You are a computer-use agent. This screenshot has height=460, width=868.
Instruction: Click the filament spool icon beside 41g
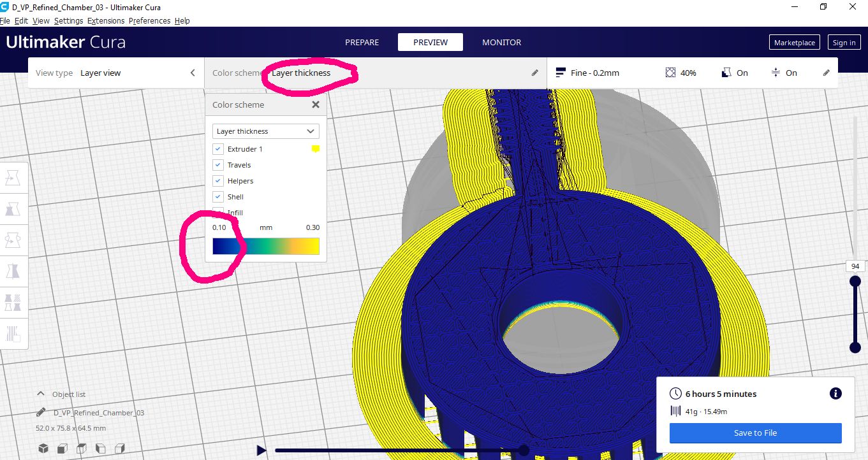(x=675, y=412)
